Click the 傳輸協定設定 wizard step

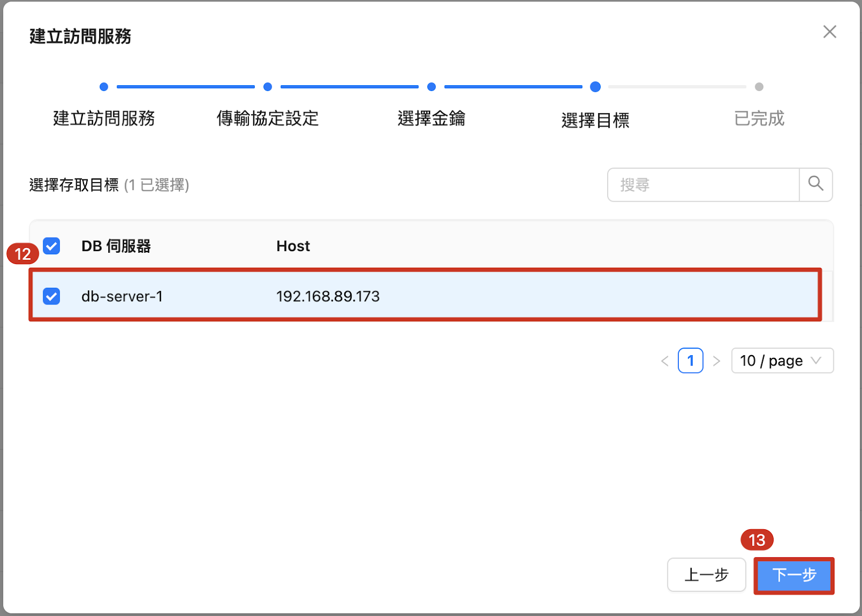[x=268, y=118]
